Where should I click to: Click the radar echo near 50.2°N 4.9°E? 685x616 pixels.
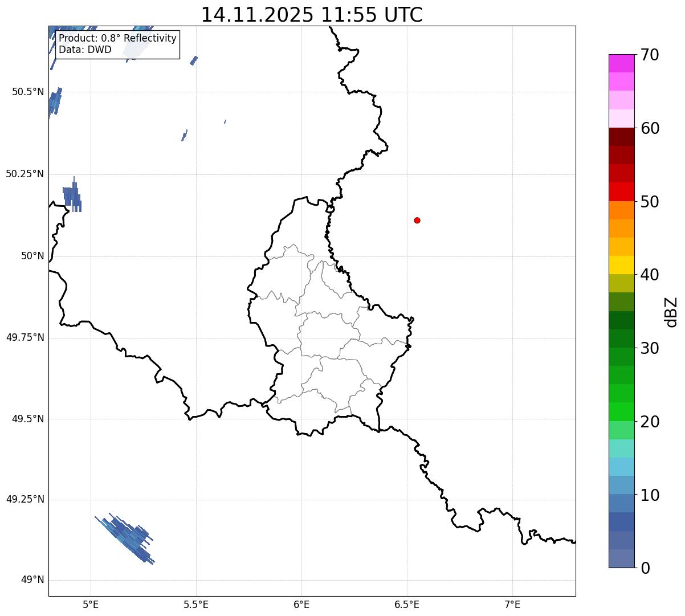pyautogui.click(x=72, y=194)
